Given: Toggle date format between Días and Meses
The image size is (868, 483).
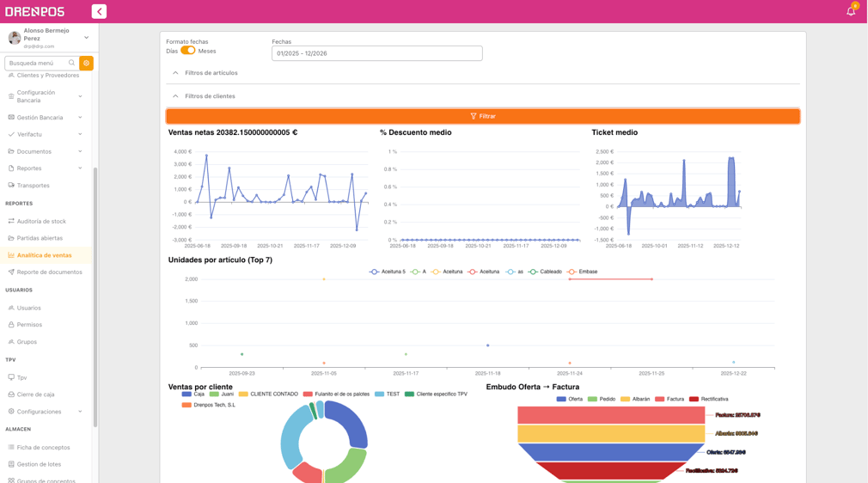Looking at the screenshot, I should [x=188, y=51].
